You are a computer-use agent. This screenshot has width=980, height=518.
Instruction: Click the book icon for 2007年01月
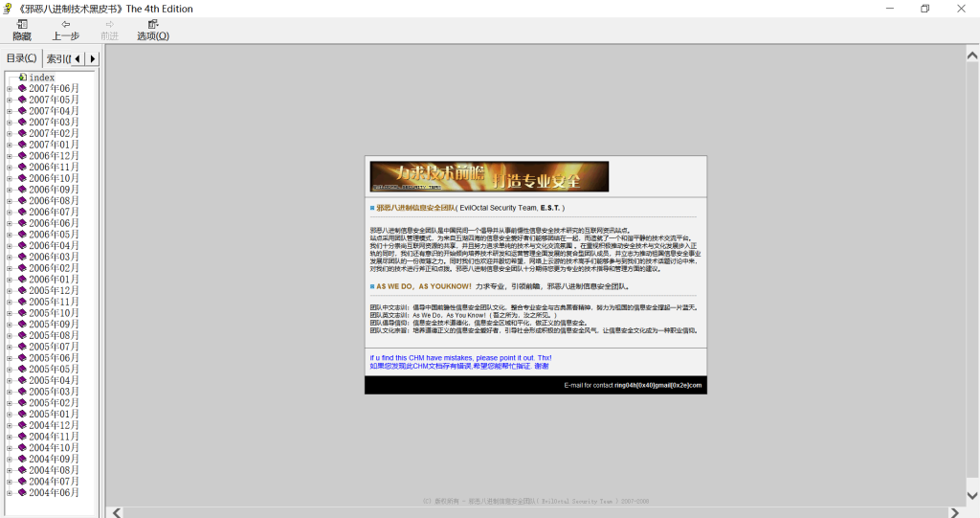coord(22,146)
